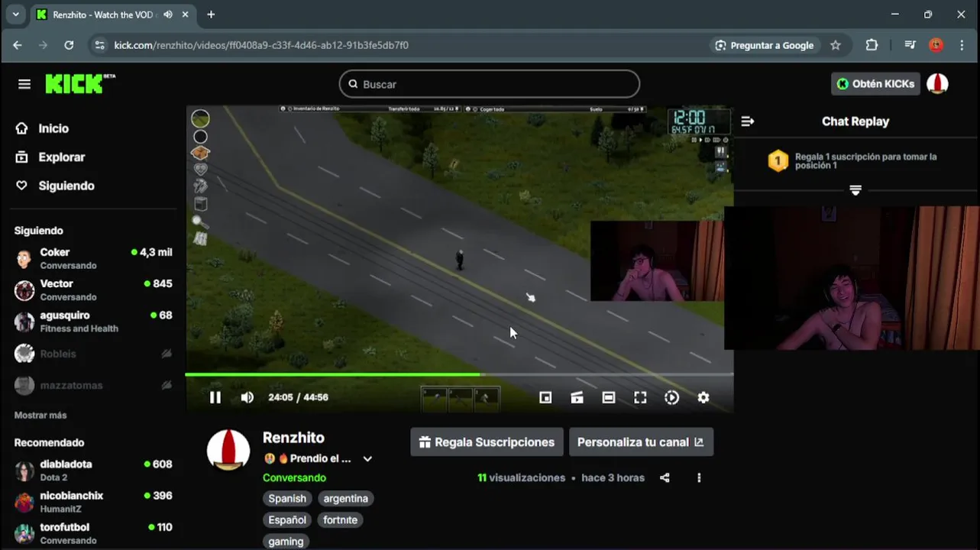Open the profile avatar menu on Kick

coord(937,84)
